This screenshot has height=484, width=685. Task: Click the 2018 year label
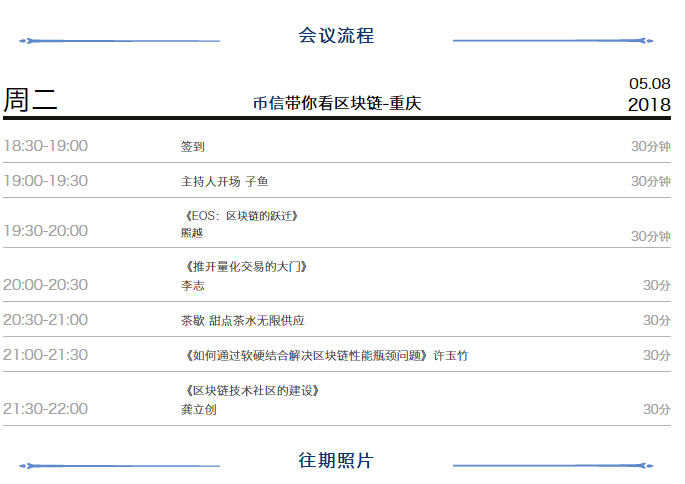(649, 104)
